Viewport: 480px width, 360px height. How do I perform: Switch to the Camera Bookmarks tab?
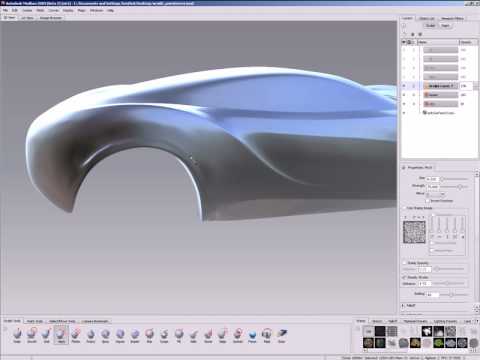[x=95, y=321]
